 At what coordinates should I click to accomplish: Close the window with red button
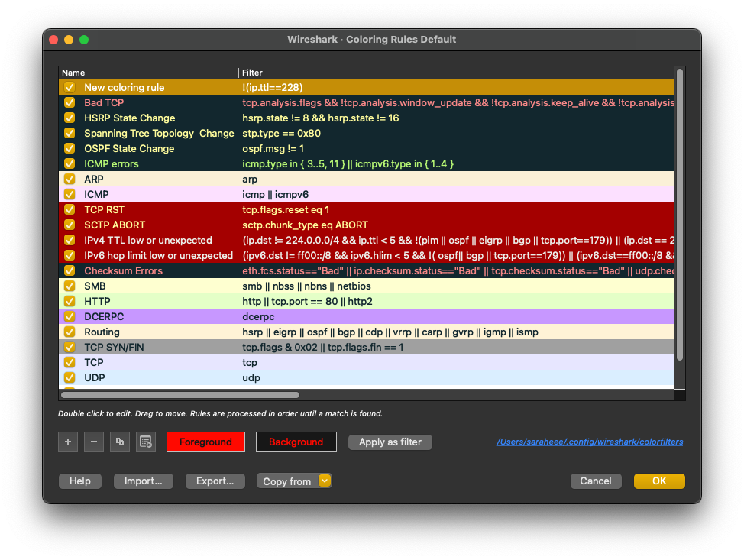point(53,40)
